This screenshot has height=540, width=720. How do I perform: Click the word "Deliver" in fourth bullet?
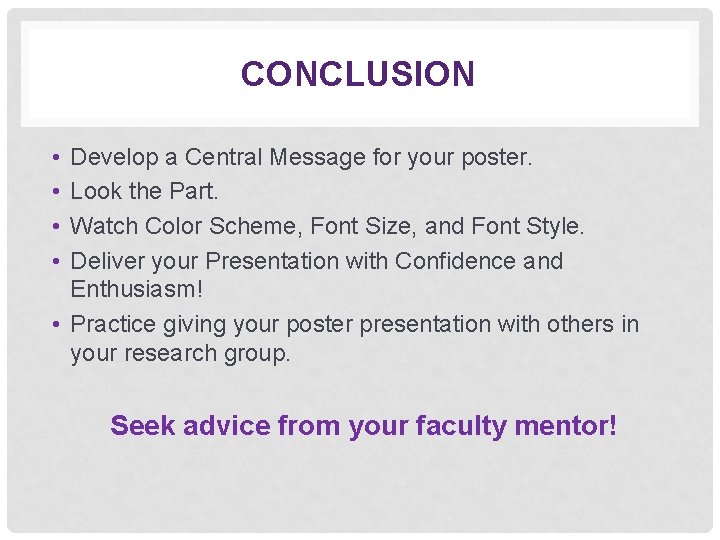105,262
